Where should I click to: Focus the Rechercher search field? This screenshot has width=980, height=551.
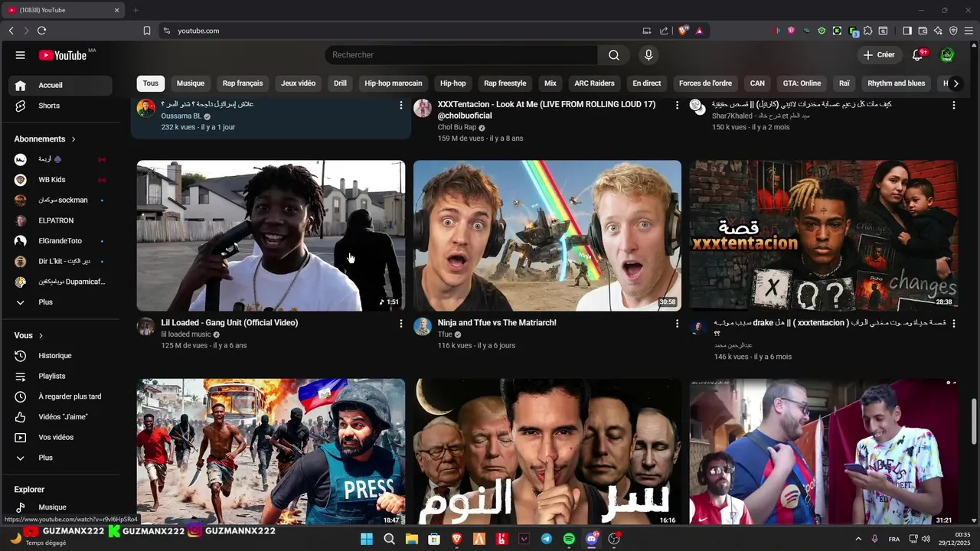click(x=461, y=55)
